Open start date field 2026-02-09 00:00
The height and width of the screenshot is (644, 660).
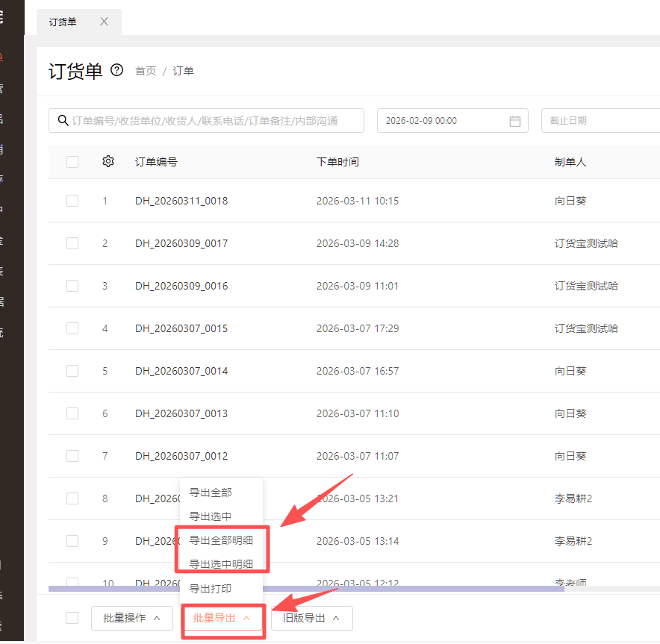(452, 121)
